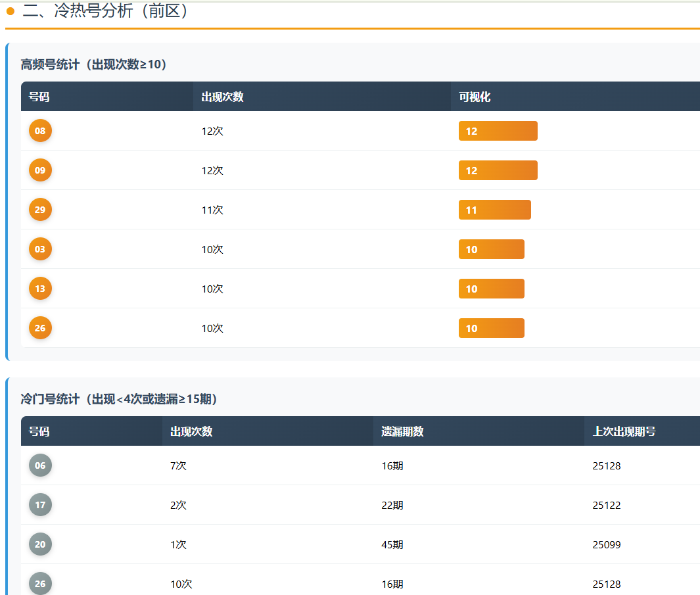The height and width of the screenshot is (595, 700).
Task: Select the orange number 03 ball
Action: [40, 249]
